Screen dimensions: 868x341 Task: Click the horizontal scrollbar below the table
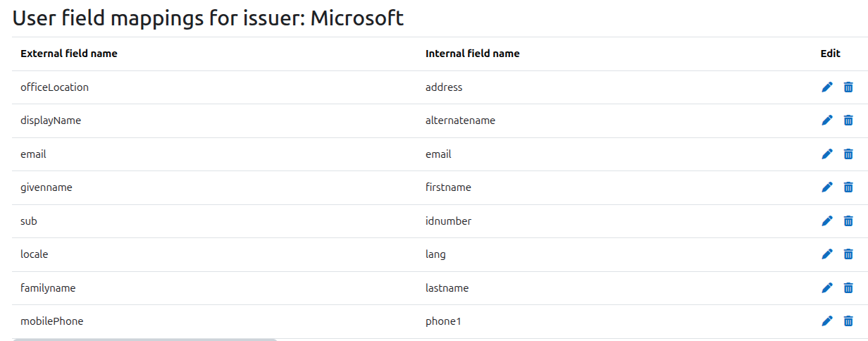[x=144, y=339]
